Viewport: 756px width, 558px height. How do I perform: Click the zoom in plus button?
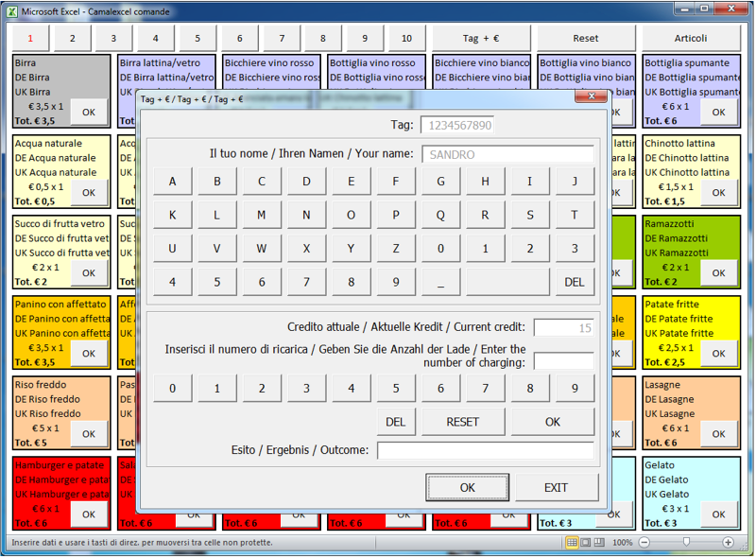(728, 543)
